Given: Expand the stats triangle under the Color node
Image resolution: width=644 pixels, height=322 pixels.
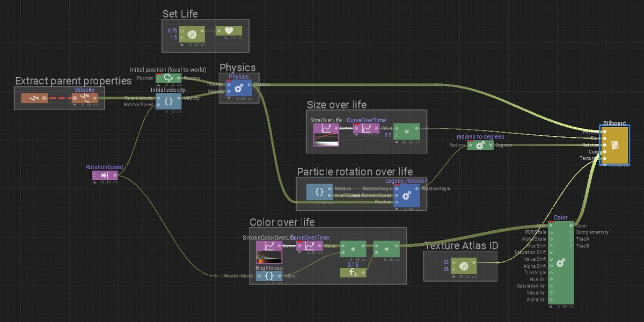Looking at the screenshot, I should [x=550, y=306].
